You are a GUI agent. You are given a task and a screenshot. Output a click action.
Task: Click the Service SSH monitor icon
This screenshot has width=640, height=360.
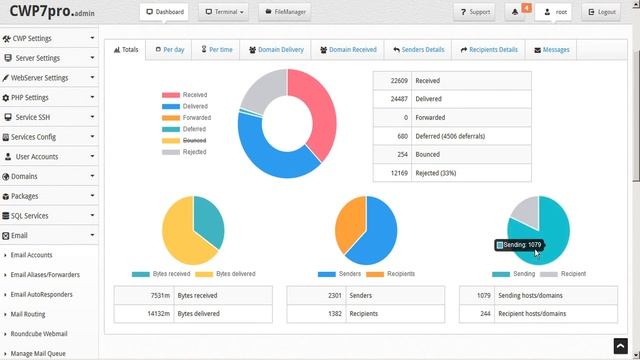coord(8,117)
